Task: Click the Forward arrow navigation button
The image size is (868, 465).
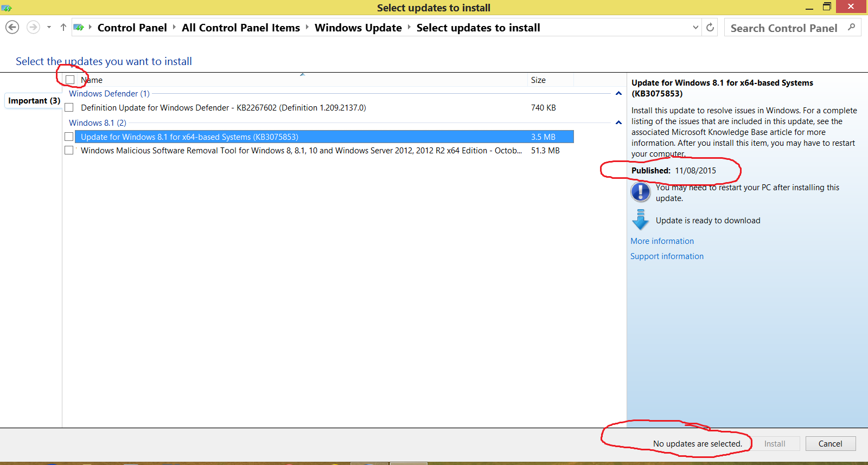Action: click(x=33, y=27)
